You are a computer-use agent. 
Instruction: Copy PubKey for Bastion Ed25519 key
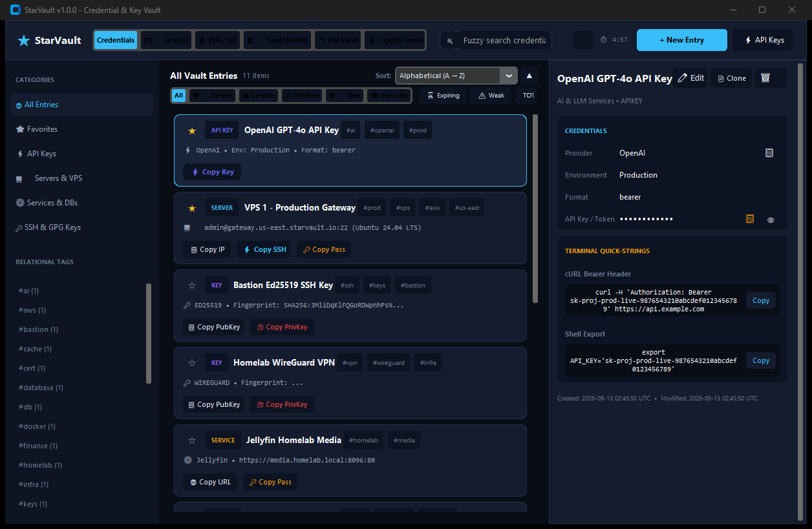(x=214, y=327)
